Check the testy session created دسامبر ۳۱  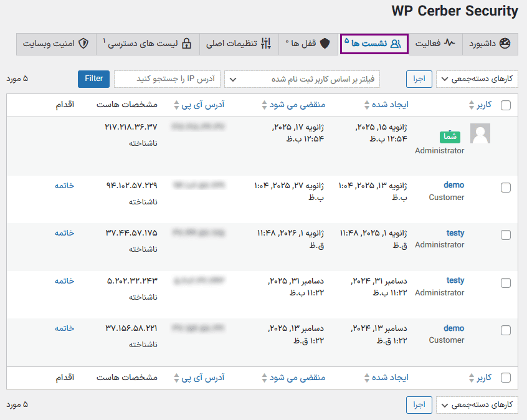[x=505, y=283]
